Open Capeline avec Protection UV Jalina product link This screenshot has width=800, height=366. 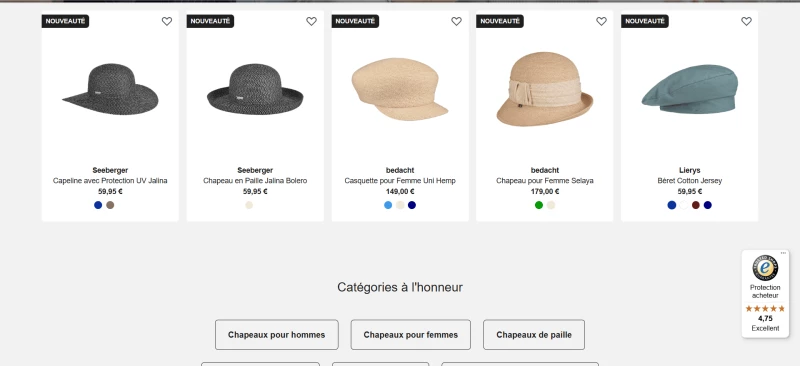110,181
